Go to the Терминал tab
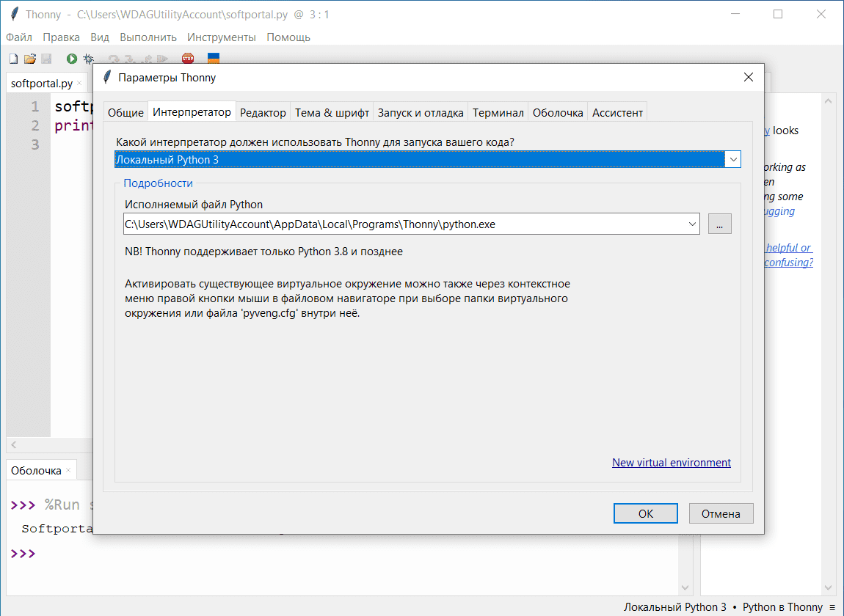This screenshot has height=616, width=844. [x=498, y=112]
